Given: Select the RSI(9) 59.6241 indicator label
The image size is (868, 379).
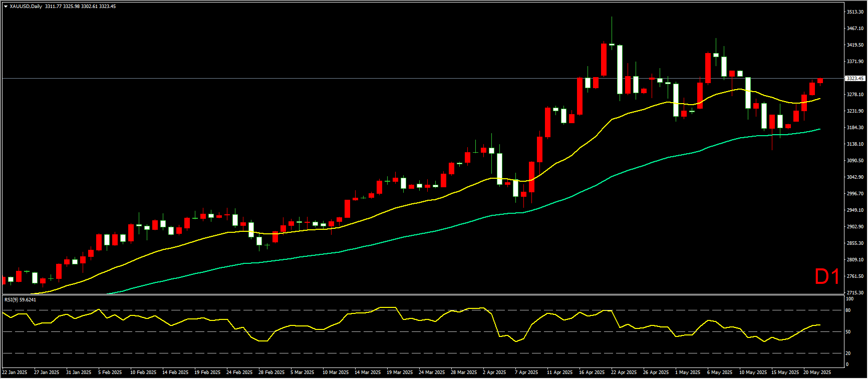Looking at the screenshot, I should click(x=20, y=299).
